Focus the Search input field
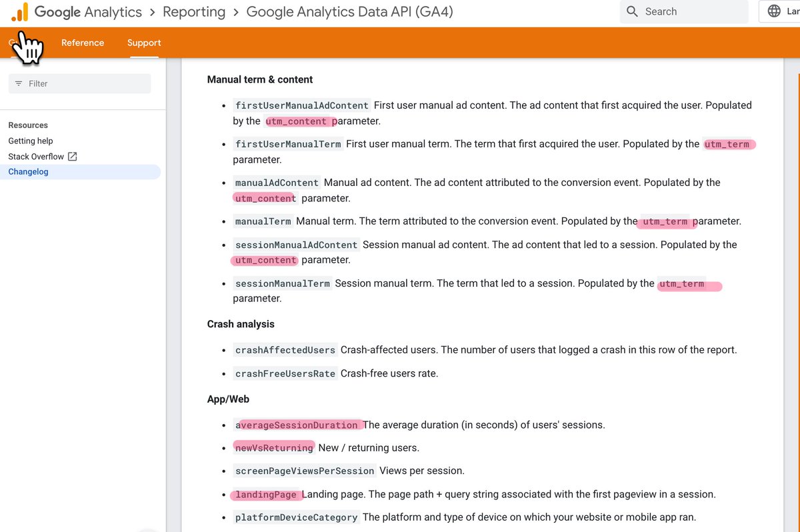The height and width of the screenshot is (532, 800). point(683,12)
